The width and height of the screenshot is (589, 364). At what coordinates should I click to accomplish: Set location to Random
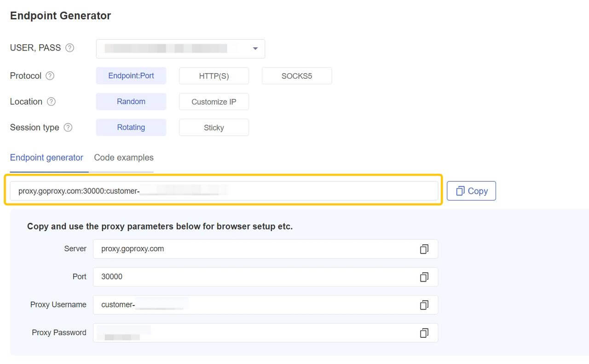point(131,102)
